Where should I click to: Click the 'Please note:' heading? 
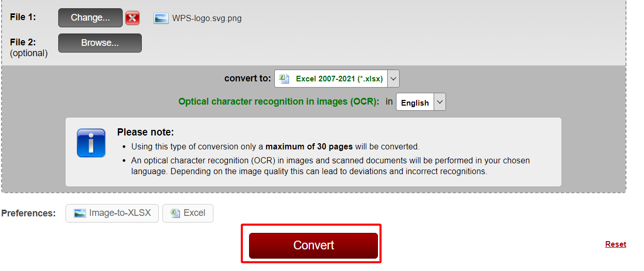point(145,132)
